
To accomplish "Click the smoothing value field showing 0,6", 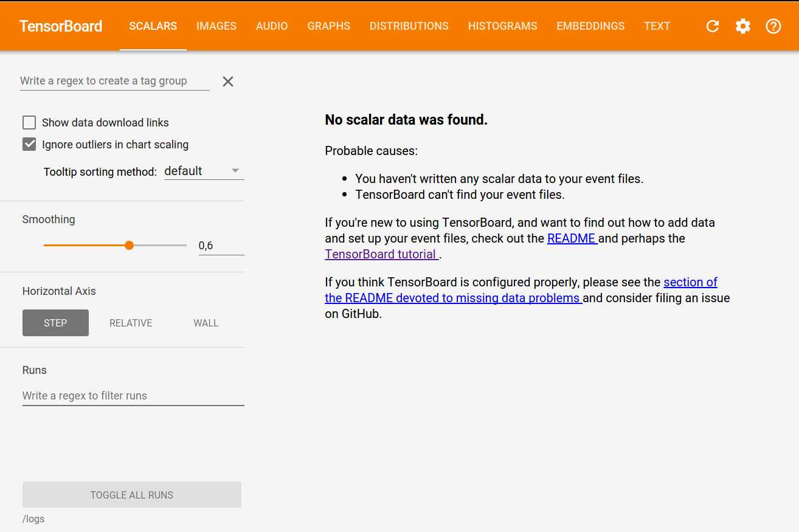I will pyautogui.click(x=221, y=246).
